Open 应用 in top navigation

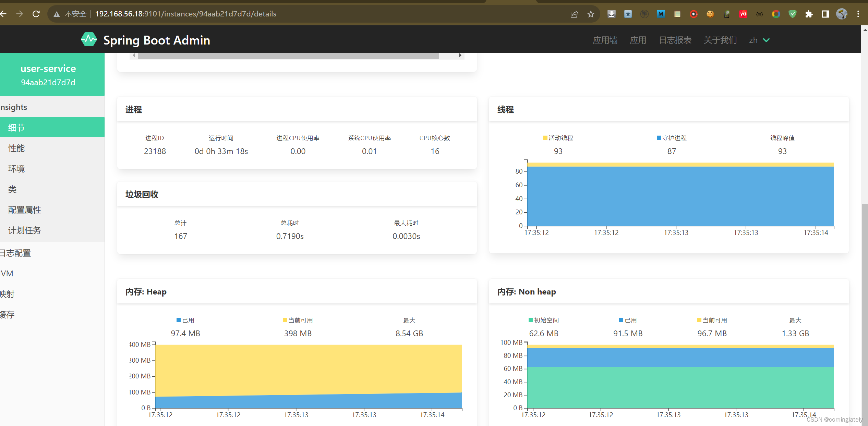coord(638,40)
